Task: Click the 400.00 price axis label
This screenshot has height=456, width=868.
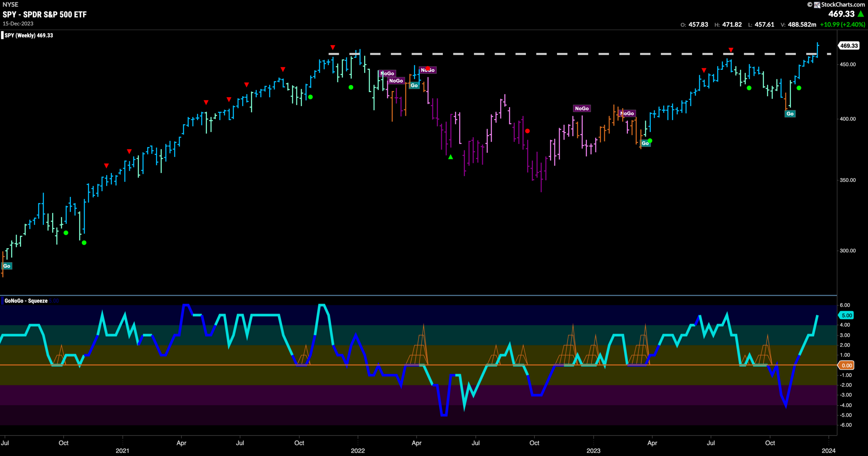Action: pyautogui.click(x=848, y=119)
